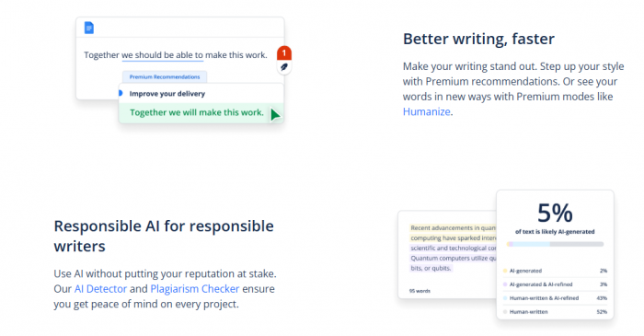The image size is (644, 336).
Task: Click the 95 words counter
Action: point(420,291)
